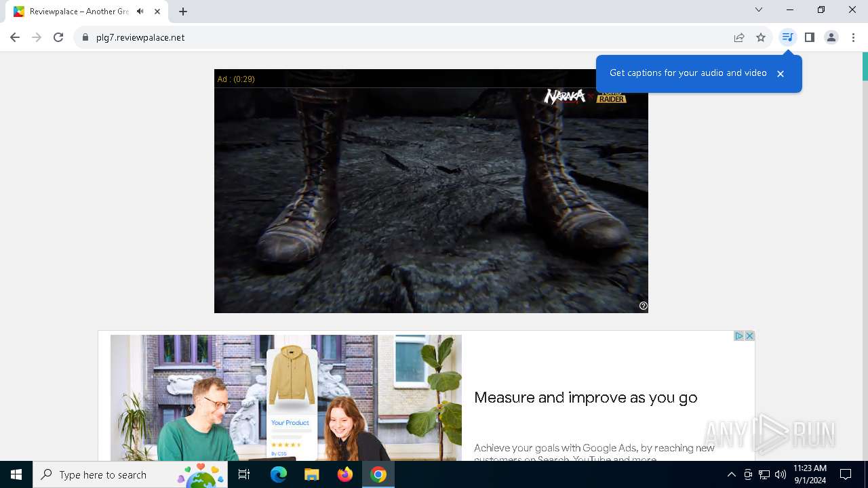868x488 pixels.
Task: Open the notification center
Action: (846, 474)
